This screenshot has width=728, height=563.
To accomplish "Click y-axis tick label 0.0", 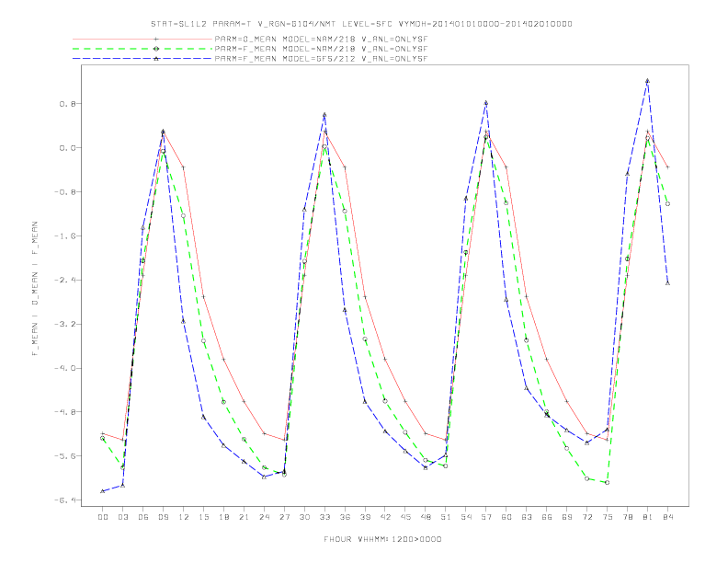I will click(67, 148).
